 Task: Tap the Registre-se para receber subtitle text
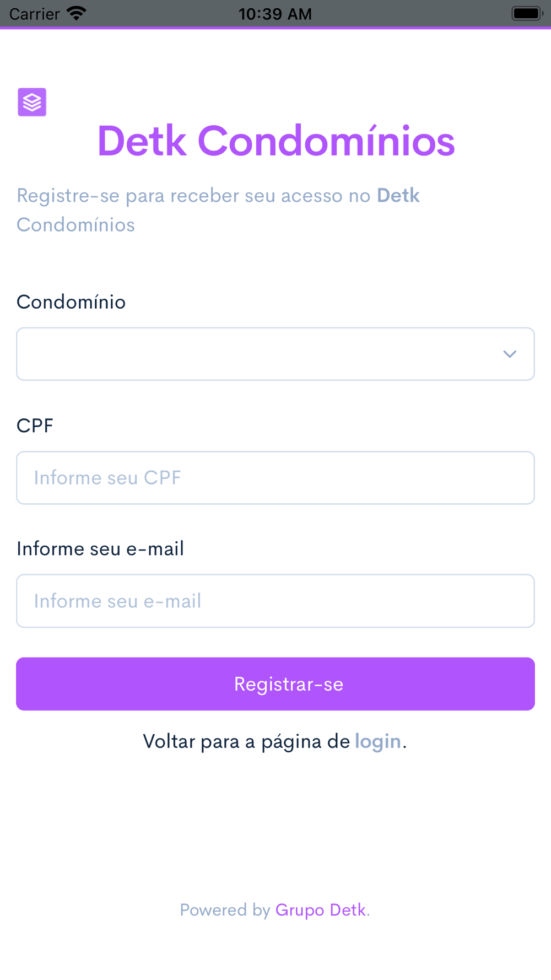(218, 210)
